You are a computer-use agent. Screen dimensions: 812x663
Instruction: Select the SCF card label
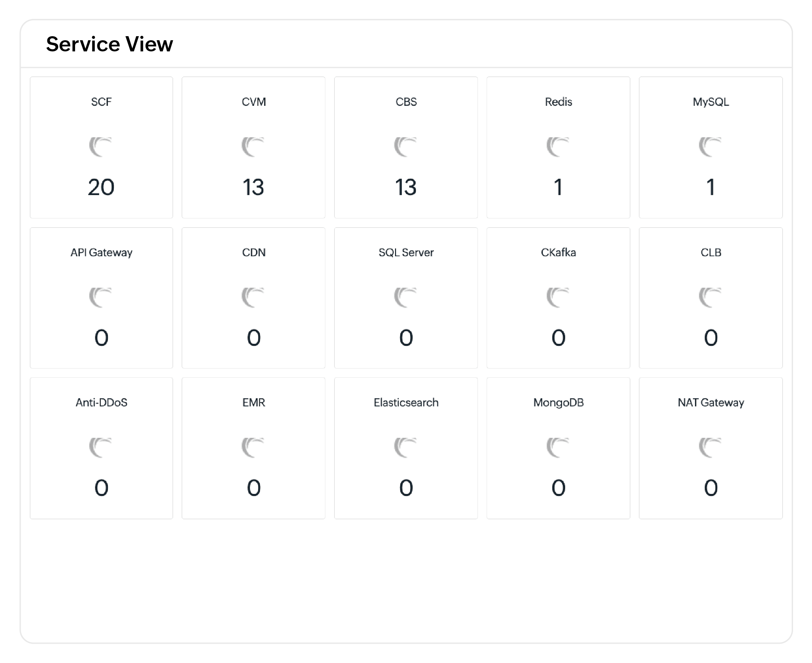101,101
